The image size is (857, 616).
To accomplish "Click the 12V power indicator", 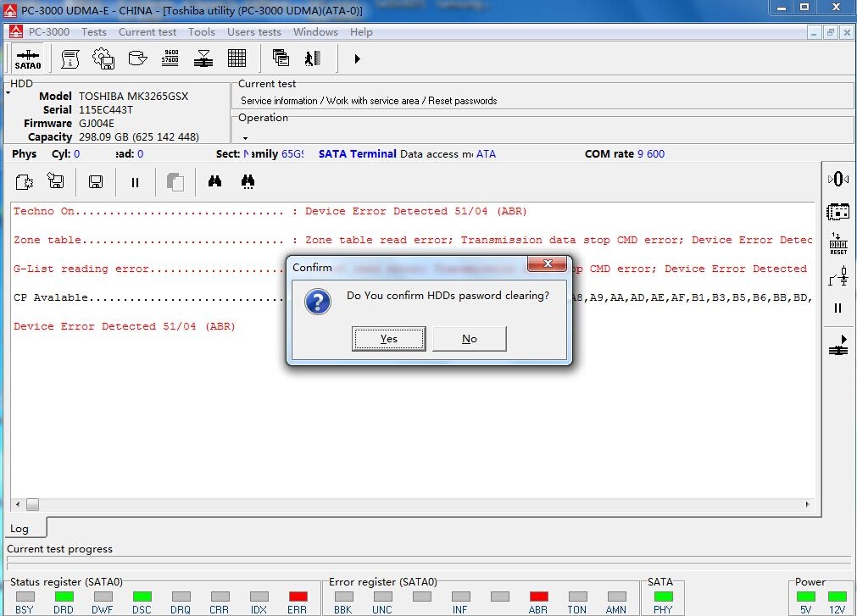I will pyautogui.click(x=838, y=597).
